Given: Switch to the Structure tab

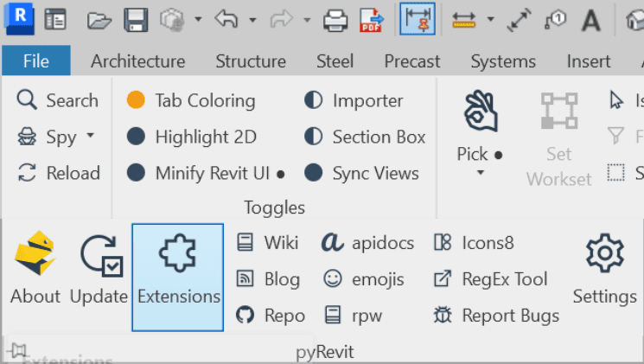Looking at the screenshot, I should click(x=251, y=61).
